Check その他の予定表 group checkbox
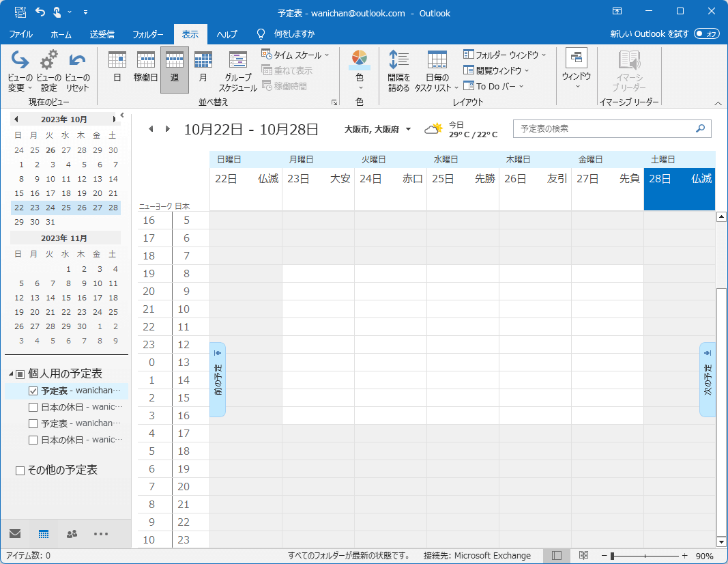This screenshot has height=564, width=728. (x=20, y=470)
